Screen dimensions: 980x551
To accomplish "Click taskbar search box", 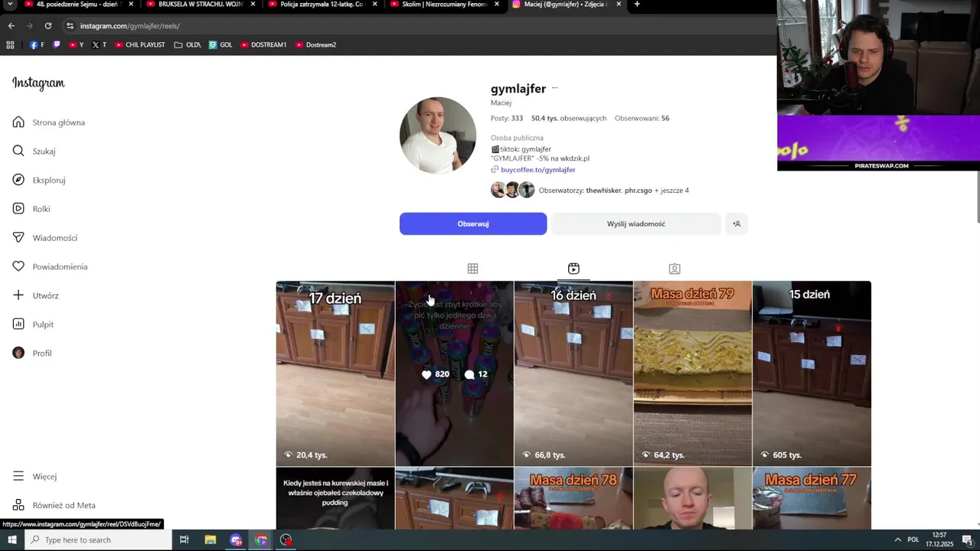I will pos(98,540).
